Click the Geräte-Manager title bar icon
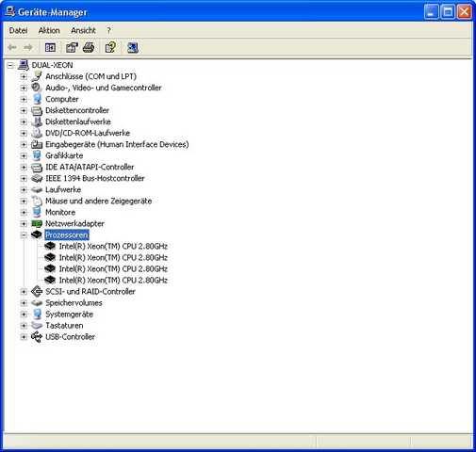Viewport: 476px width, 452px height. (x=9, y=11)
